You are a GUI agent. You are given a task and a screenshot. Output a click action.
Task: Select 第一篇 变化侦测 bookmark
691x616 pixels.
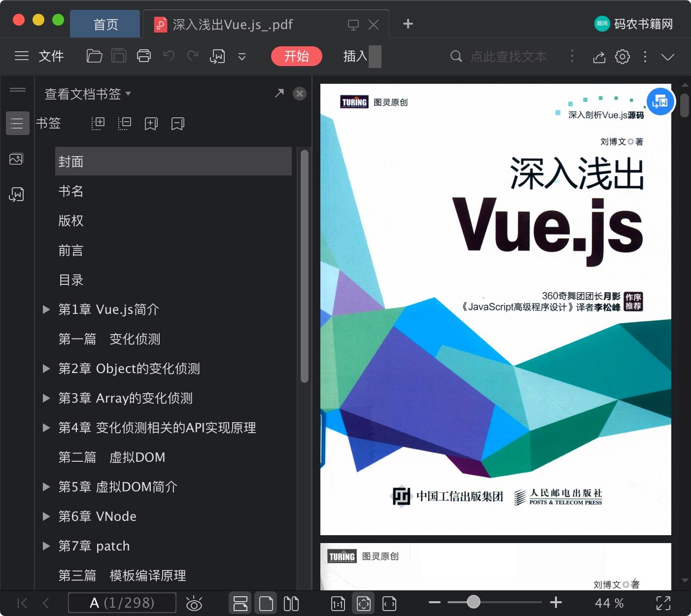pyautogui.click(x=109, y=339)
